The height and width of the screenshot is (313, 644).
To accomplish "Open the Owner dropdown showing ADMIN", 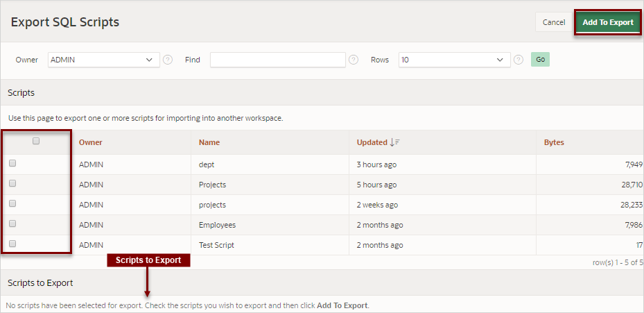I will (104, 60).
